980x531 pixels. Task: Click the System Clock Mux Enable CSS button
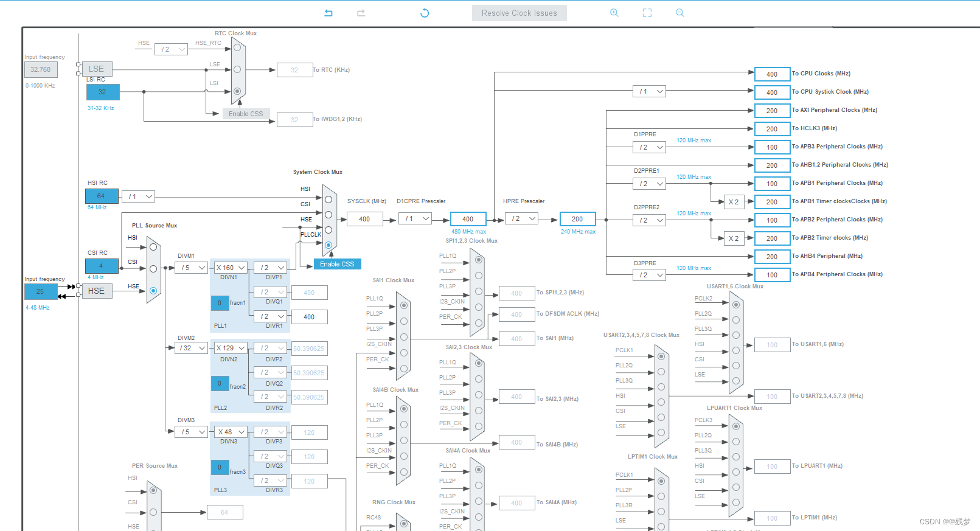(337, 264)
